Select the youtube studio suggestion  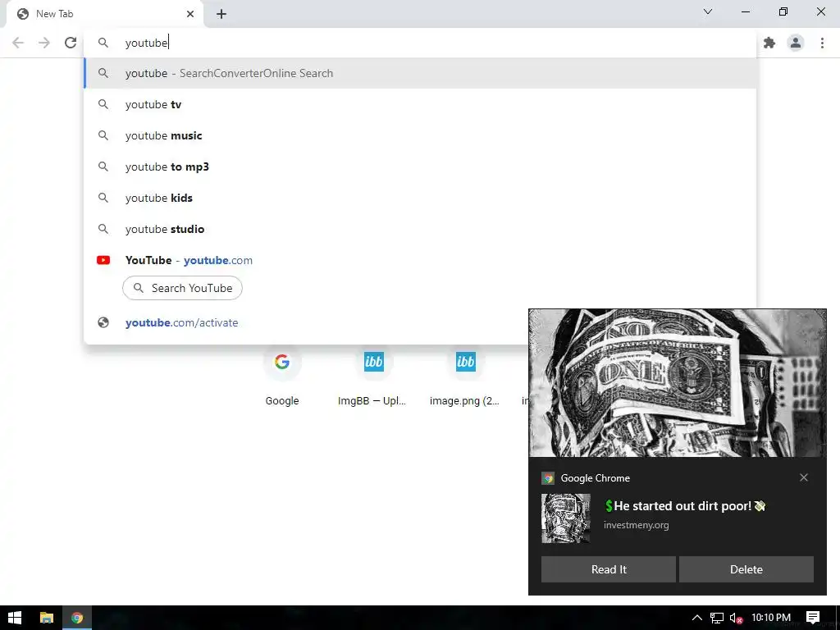click(x=420, y=229)
